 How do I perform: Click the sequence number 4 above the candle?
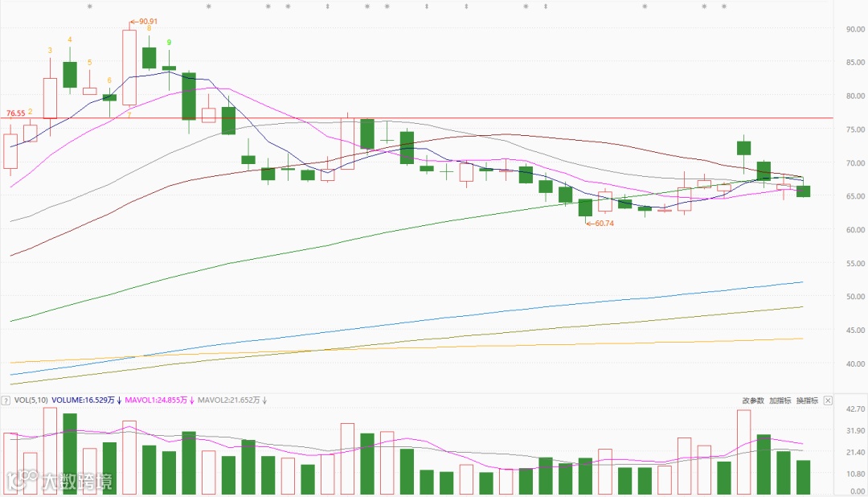(70, 40)
